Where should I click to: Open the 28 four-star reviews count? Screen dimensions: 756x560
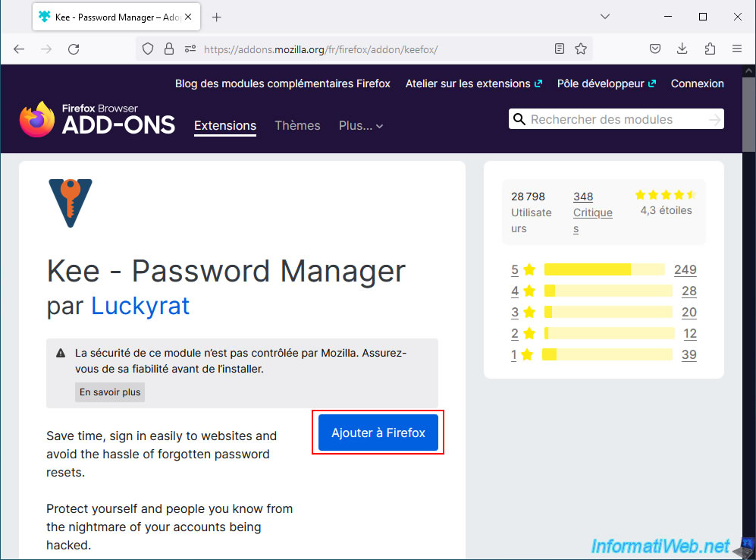click(689, 291)
